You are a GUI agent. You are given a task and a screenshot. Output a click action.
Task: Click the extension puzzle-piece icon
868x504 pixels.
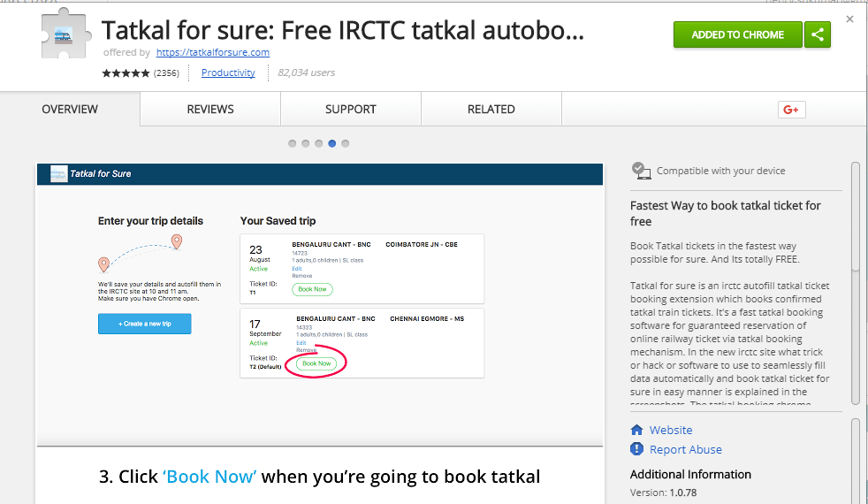(x=65, y=34)
